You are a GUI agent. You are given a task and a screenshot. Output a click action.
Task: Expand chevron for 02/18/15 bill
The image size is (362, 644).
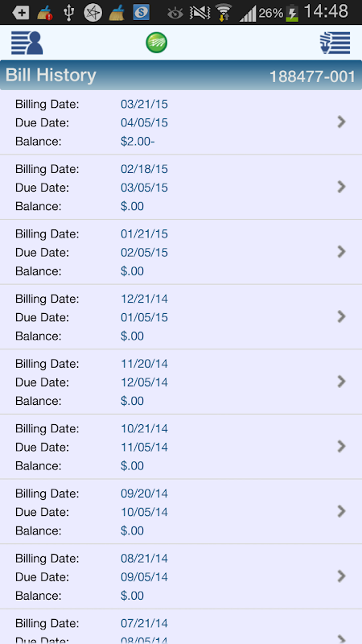tap(341, 187)
